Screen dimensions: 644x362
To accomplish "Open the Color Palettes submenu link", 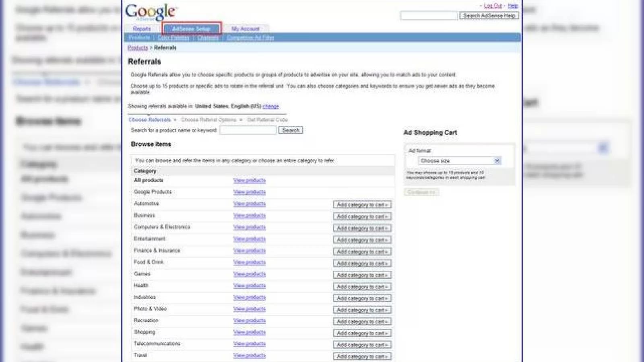I will pos(173,37).
